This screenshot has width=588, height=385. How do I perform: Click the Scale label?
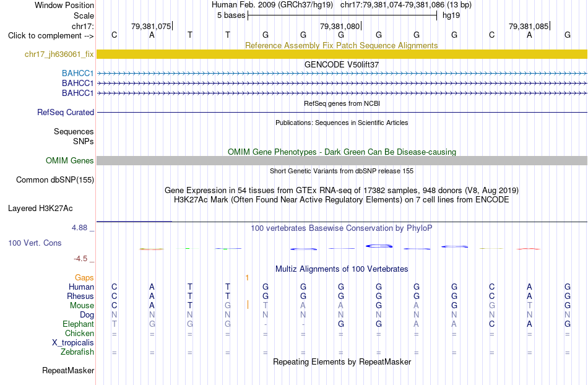(x=84, y=15)
